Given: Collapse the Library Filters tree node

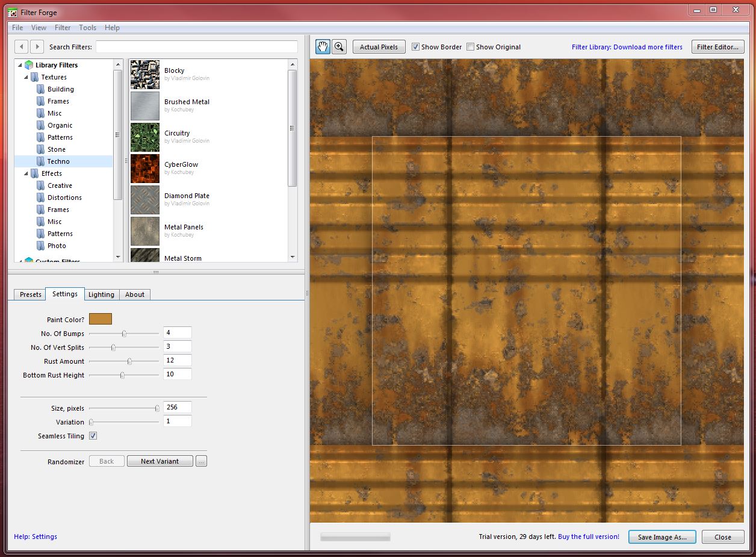Looking at the screenshot, I should click(x=20, y=65).
